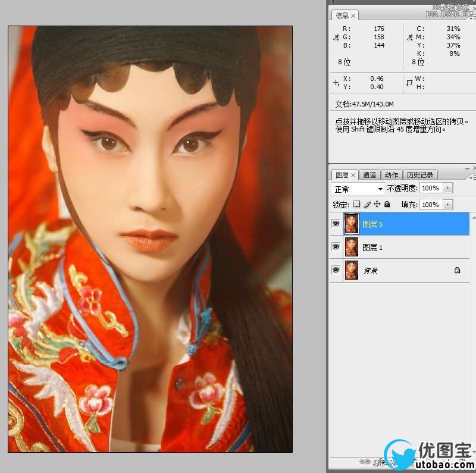The image size is (476, 473).
Task: Click the layers list scroll-up arrow
Action: point(473,218)
